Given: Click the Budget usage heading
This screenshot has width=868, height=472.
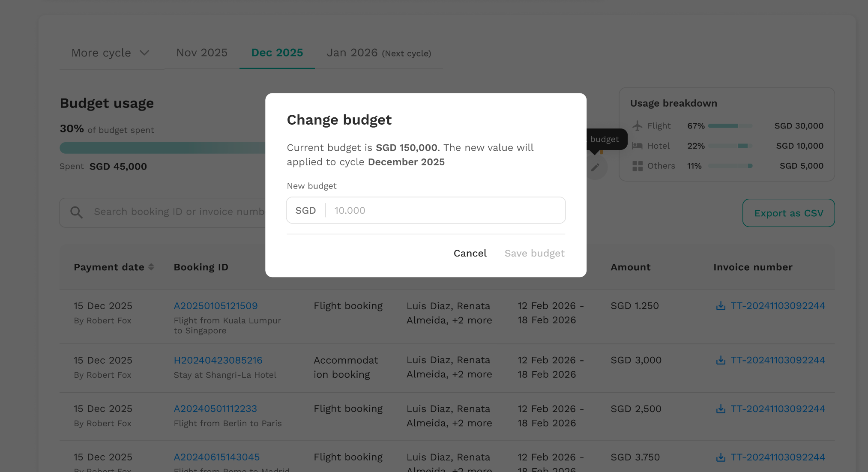Looking at the screenshot, I should pyautogui.click(x=107, y=104).
